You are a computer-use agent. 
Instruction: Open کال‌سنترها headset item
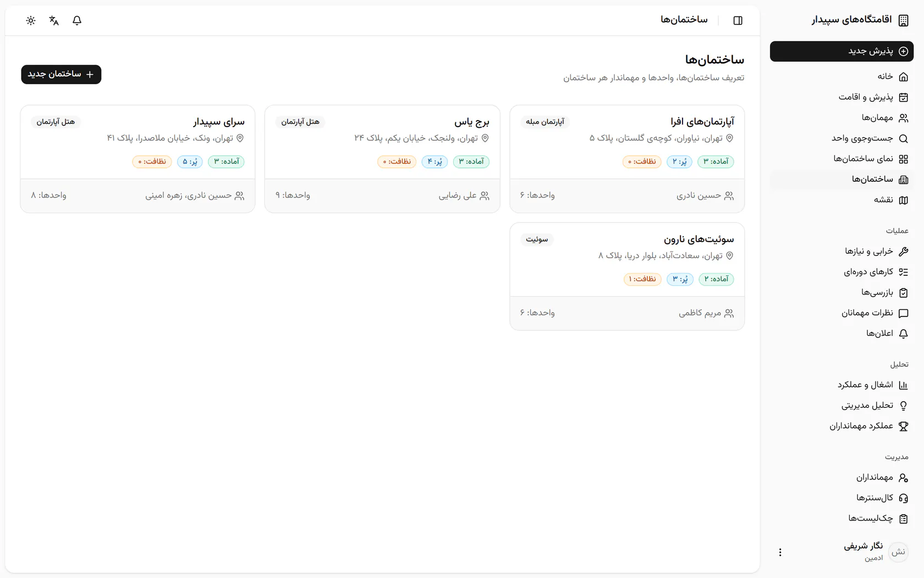pos(842,498)
